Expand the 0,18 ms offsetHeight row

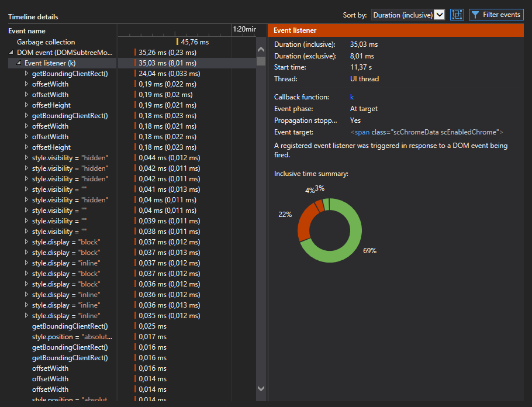pos(26,147)
